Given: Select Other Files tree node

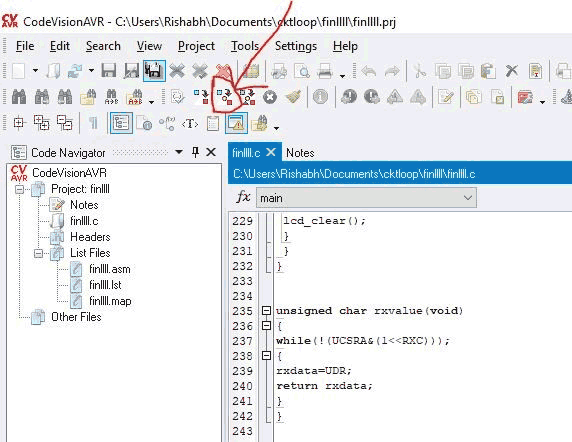Looking at the screenshot, I should [x=76, y=317].
